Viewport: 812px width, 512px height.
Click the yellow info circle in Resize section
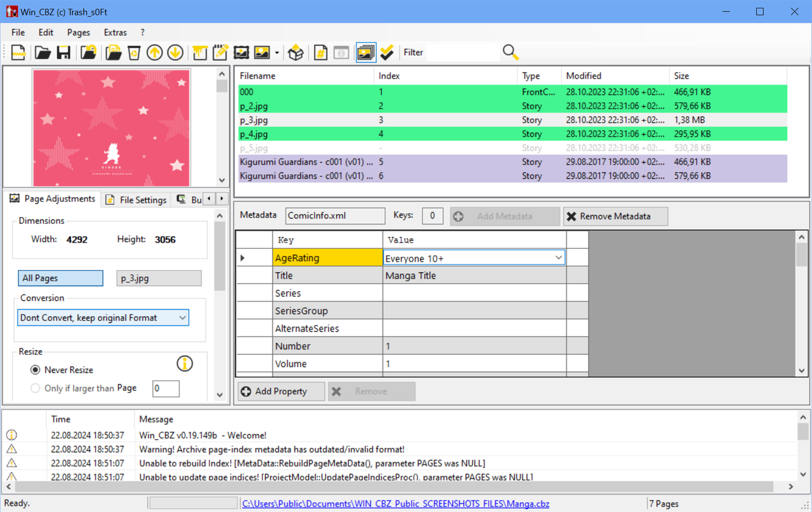pyautogui.click(x=184, y=364)
